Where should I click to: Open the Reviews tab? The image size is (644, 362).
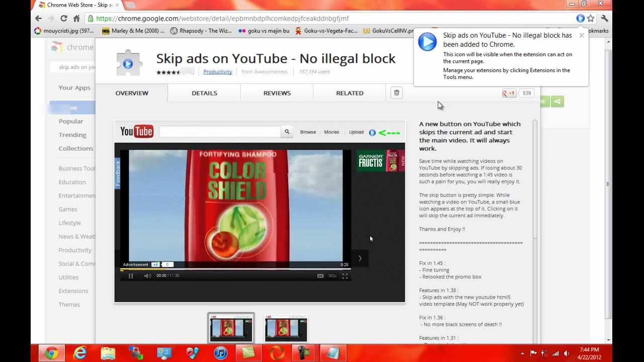point(277,93)
